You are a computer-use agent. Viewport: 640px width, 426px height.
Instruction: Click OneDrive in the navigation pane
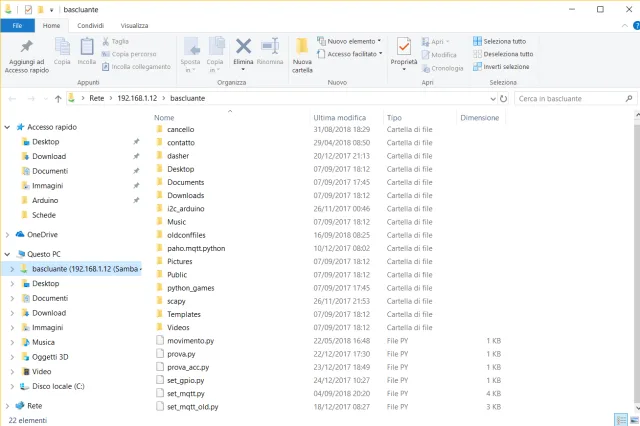(42, 234)
